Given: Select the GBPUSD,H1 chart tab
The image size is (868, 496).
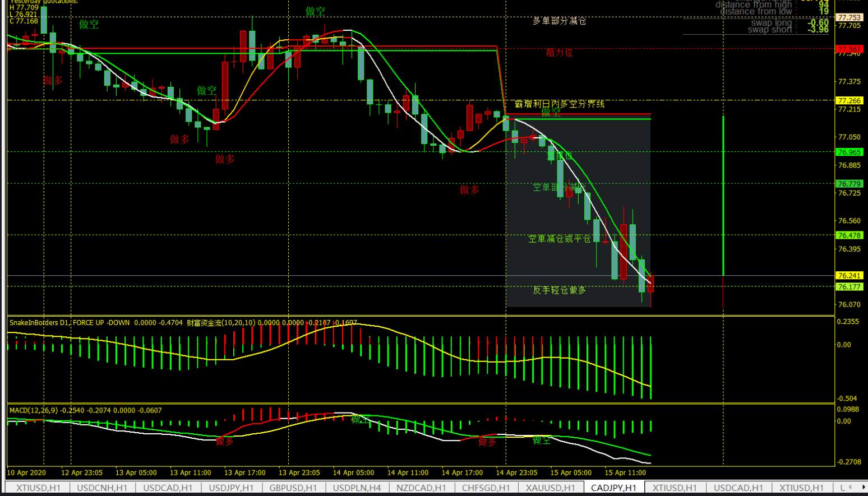Looking at the screenshot, I should (x=293, y=488).
